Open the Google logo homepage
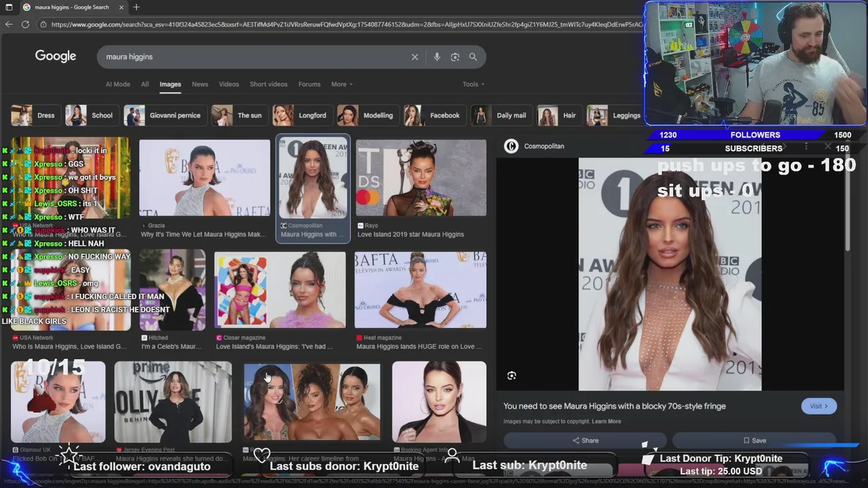 (56, 56)
